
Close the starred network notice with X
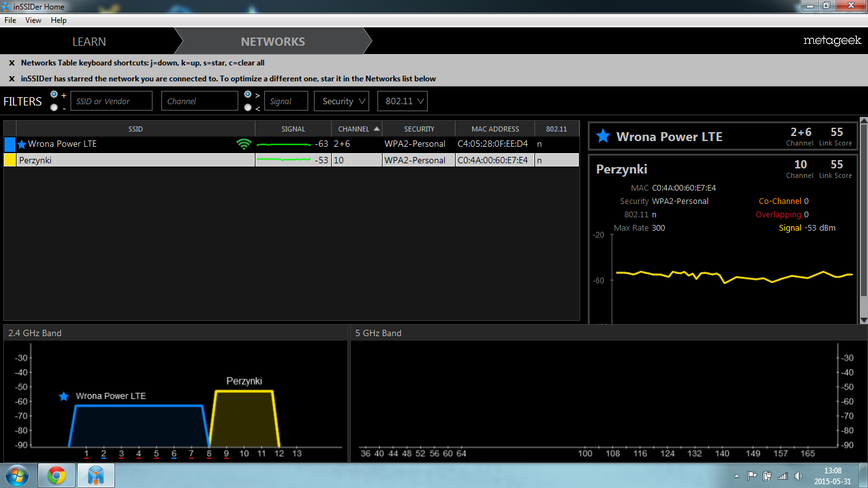pos(11,79)
